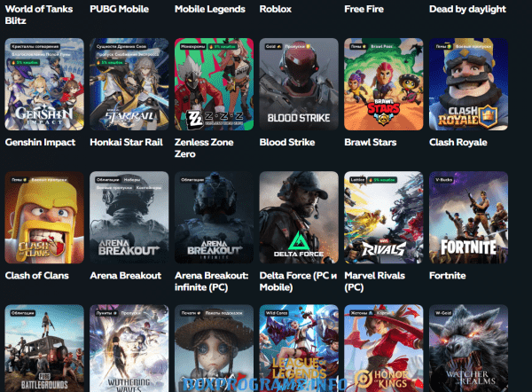Click the Fortnite title text
Screen dimensions: 532x392
(447, 276)
